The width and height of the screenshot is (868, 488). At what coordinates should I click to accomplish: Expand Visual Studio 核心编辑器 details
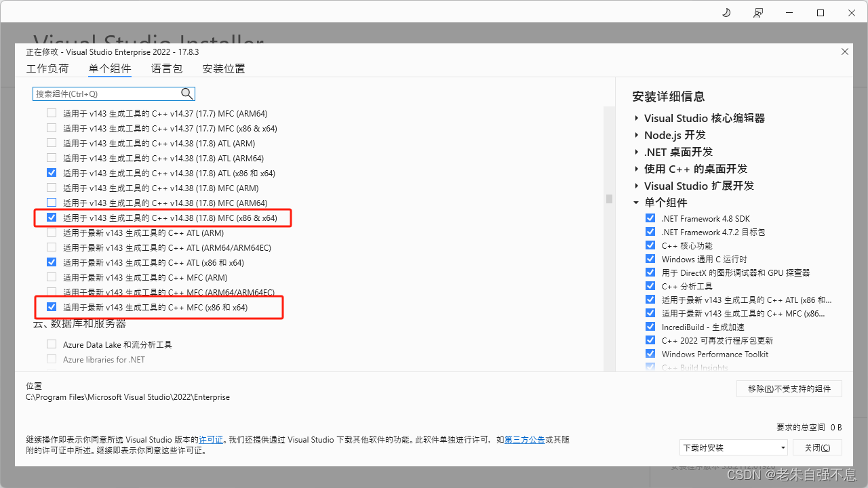[637, 118]
